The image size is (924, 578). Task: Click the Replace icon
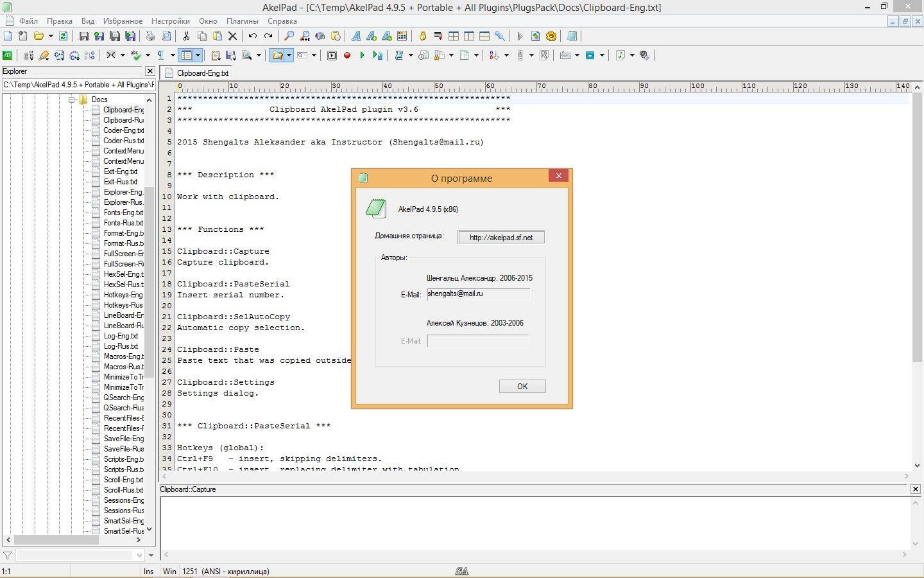(x=305, y=36)
